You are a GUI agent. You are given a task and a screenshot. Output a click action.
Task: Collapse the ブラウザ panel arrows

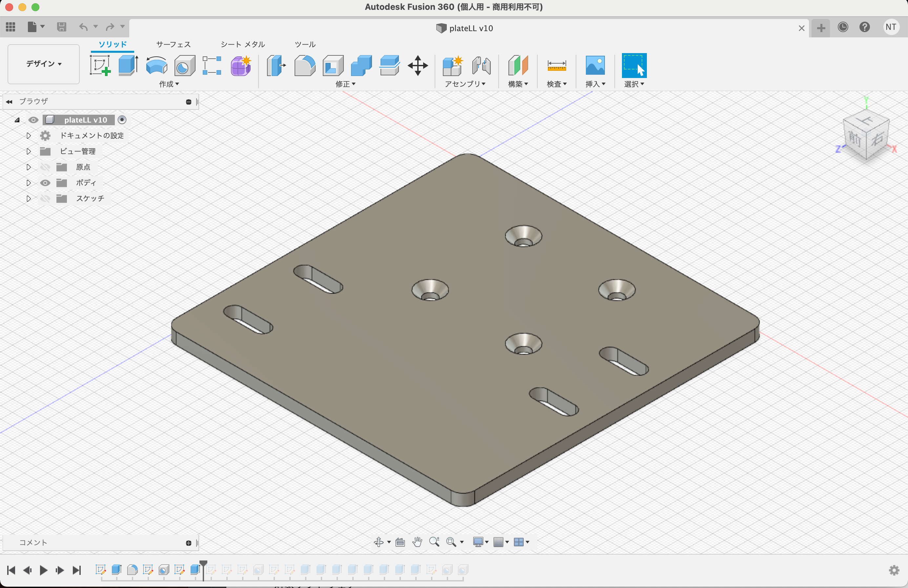[x=9, y=102]
